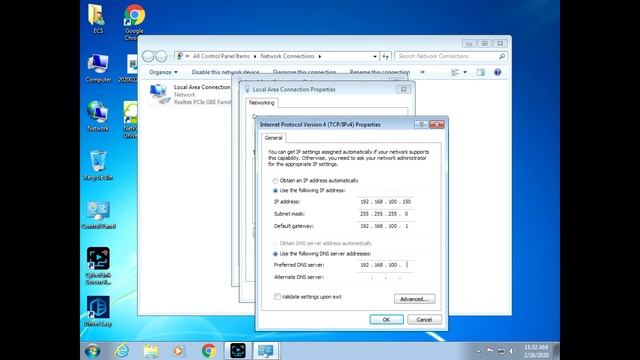Expand Network Connections breadcrumb arrow
The image size is (640, 360).
point(320,56)
